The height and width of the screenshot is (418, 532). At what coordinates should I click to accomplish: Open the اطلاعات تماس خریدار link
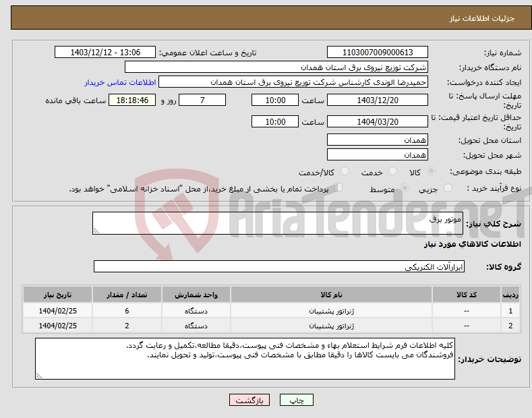point(120,82)
